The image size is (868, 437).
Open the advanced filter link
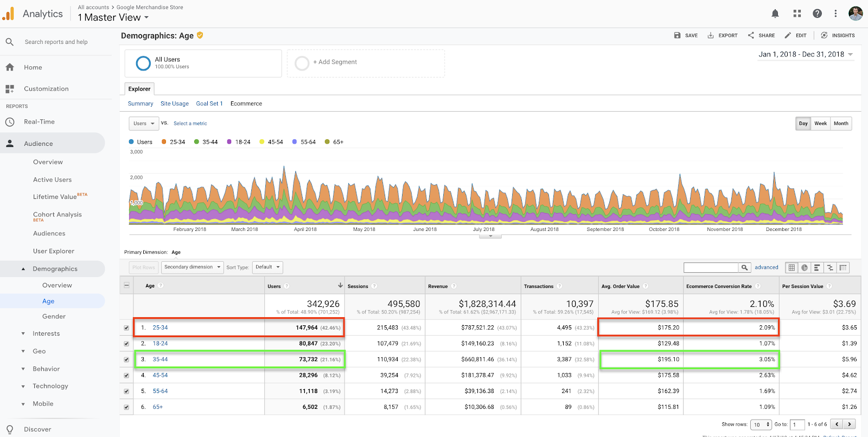(766, 267)
